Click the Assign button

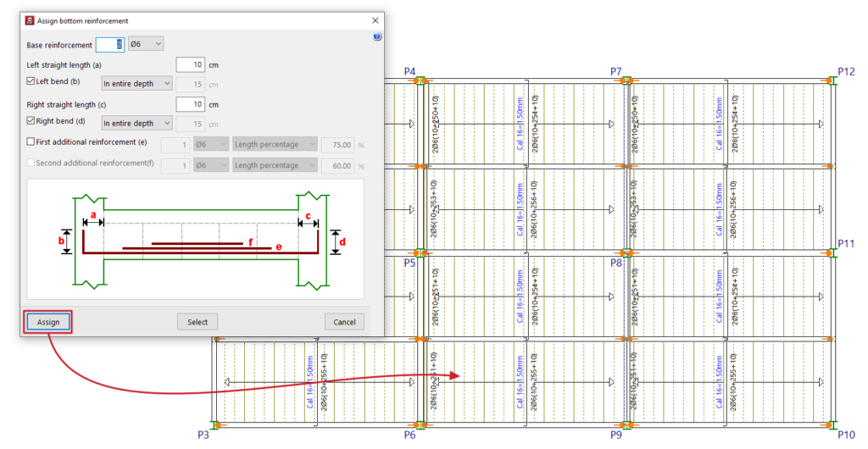tap(48, 322)
